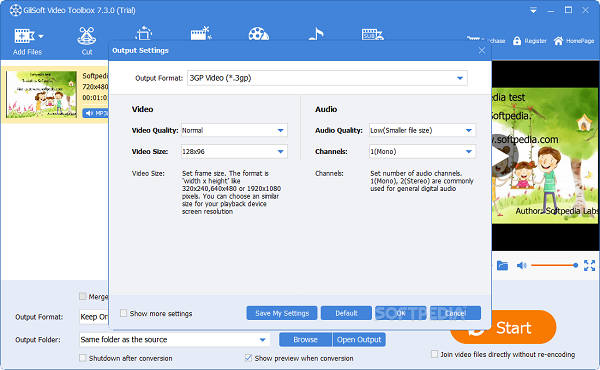Screen dimensions: 600x370
Task: Expand the Channels 1(Mono) dropdown
Action: (x=469, y=152)
